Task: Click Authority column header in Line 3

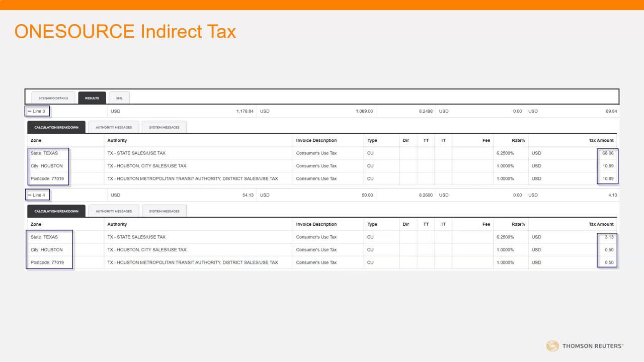Action: coord(117,140)
